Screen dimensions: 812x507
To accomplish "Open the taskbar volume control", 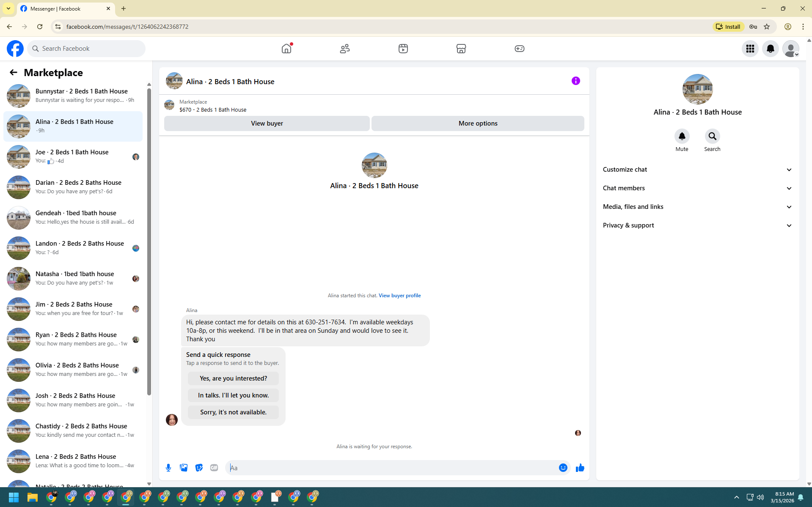I will 760,497.
